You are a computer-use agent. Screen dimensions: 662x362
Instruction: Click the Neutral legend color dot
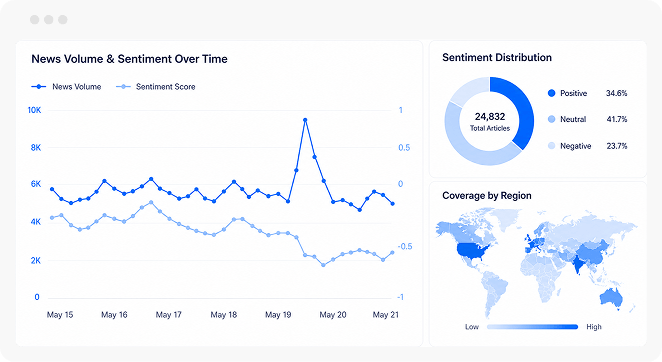(x=551, y=119)
